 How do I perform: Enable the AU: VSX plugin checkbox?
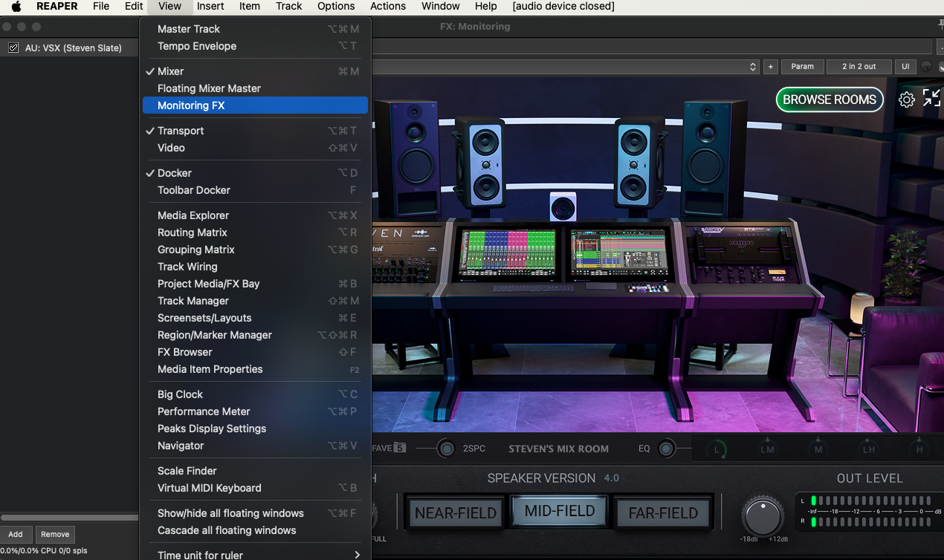[x=13, y=48]
